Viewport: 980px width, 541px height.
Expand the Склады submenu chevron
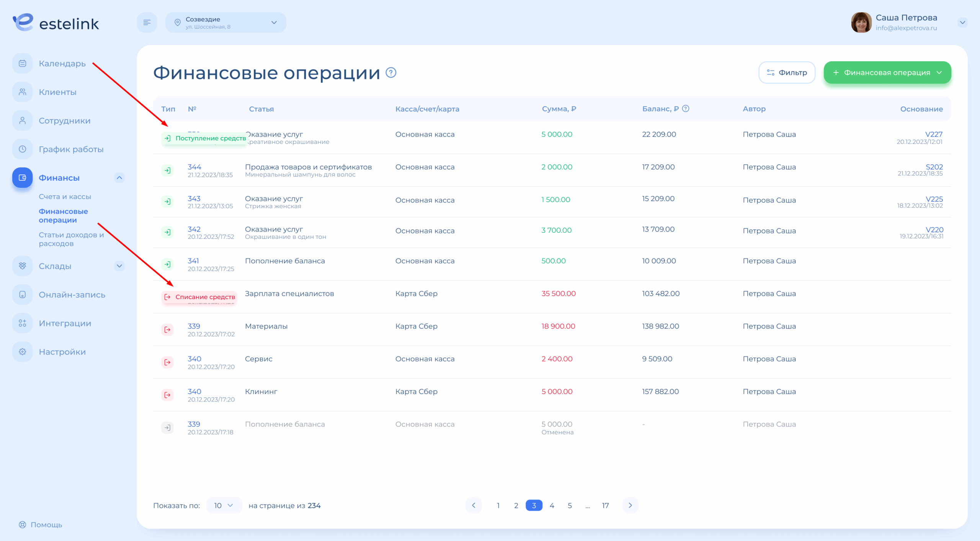(x=119, y=266)
